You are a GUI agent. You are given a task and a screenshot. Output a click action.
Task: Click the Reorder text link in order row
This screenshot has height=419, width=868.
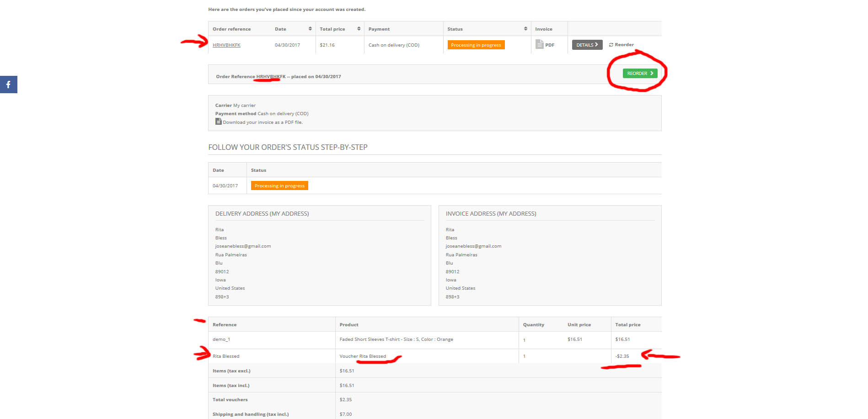(x=624, y=45)
